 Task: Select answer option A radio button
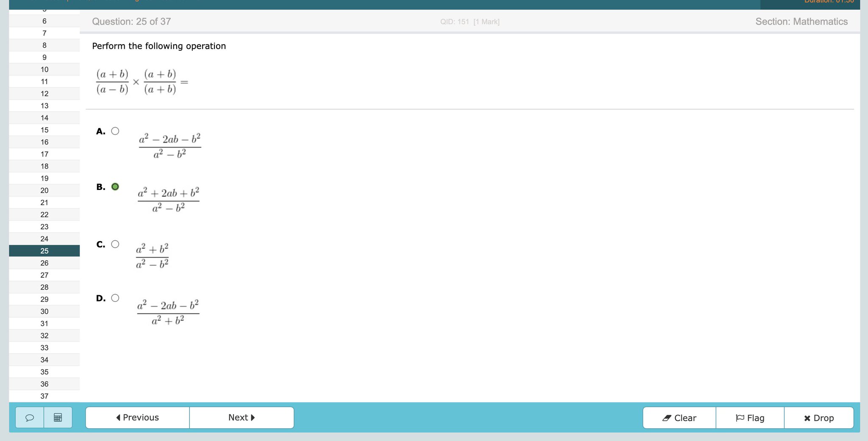[x=115, y=131]
